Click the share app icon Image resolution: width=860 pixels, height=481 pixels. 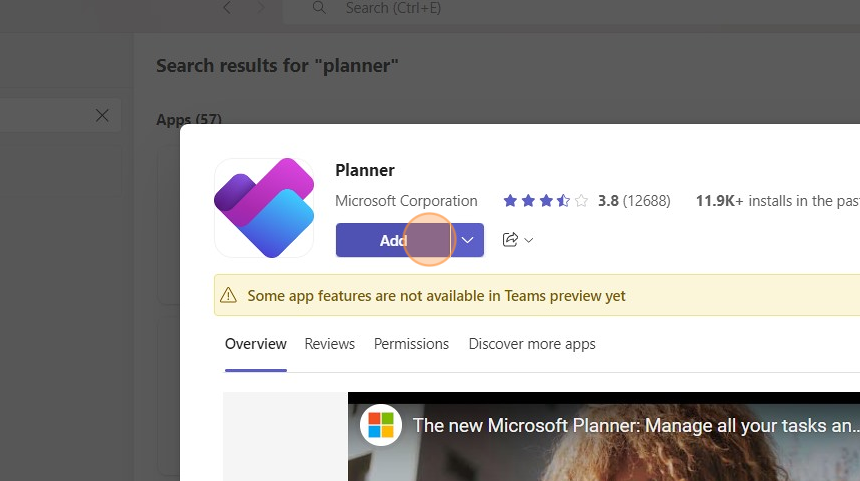510,240
